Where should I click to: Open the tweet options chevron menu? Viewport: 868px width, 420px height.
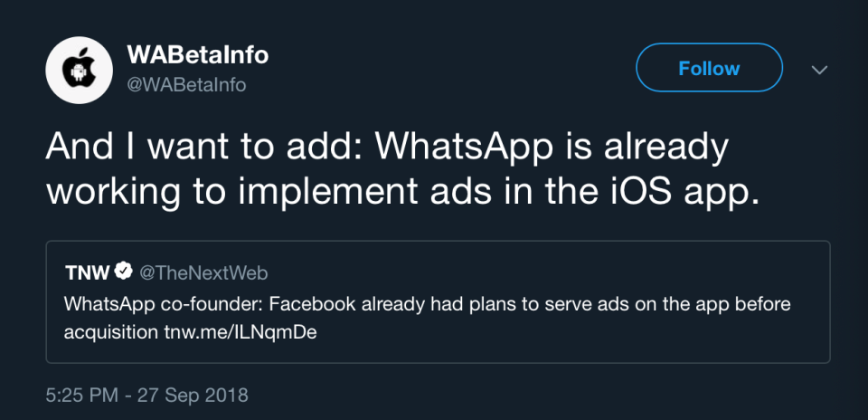point(819,70)
